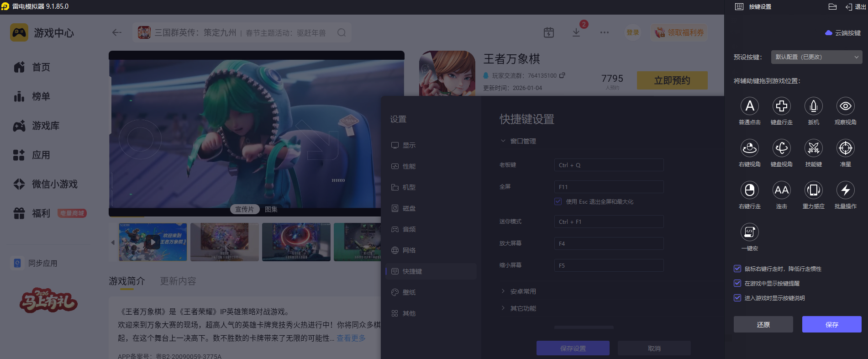Toggle 进入游戏时显示按键说明 checkbox
The width and height of the screenshot is (868, 359).
point(737,298)
